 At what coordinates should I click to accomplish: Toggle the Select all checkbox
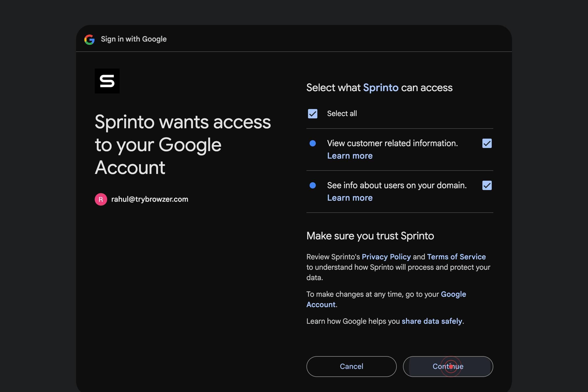pyautogui.click(x=313, y=114)
